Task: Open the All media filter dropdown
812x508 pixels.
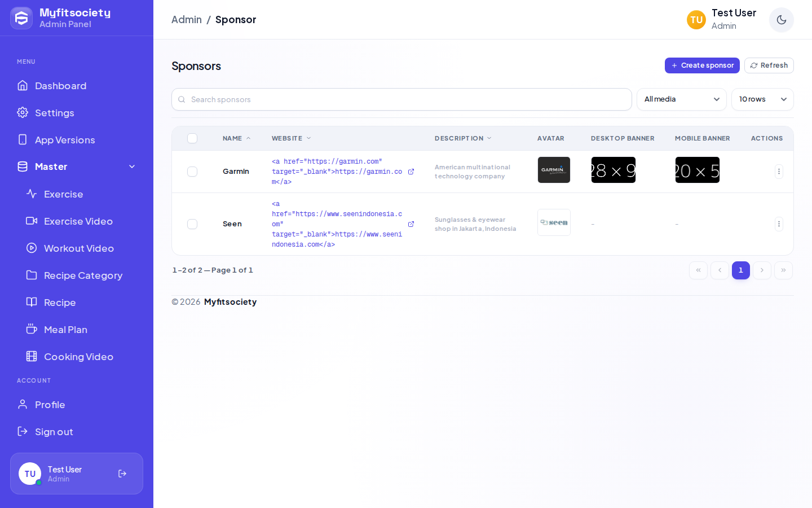Action: [682, 99]
